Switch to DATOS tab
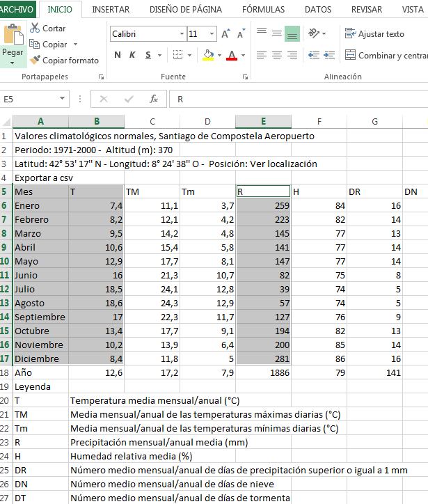428x504 pixels. [x=318, y=10]
